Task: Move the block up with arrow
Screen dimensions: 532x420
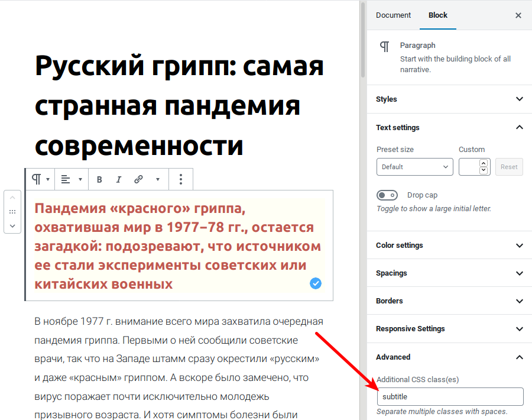Action: (x=12, y=198)
